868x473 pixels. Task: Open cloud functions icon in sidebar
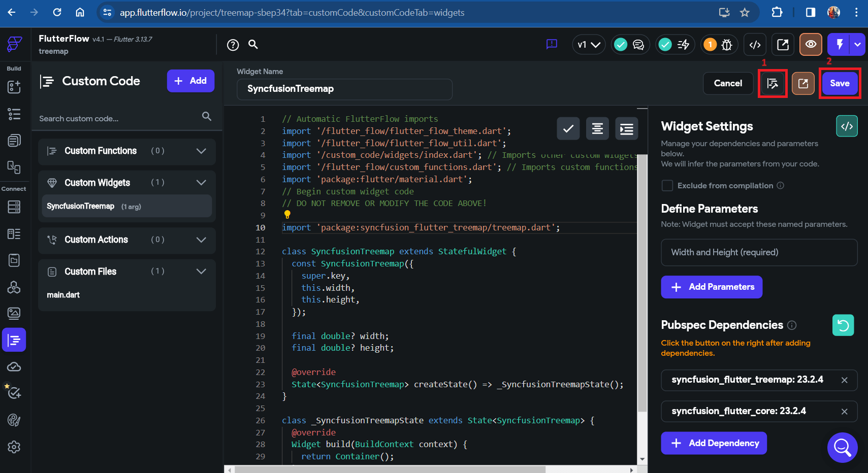coord(14,366)
